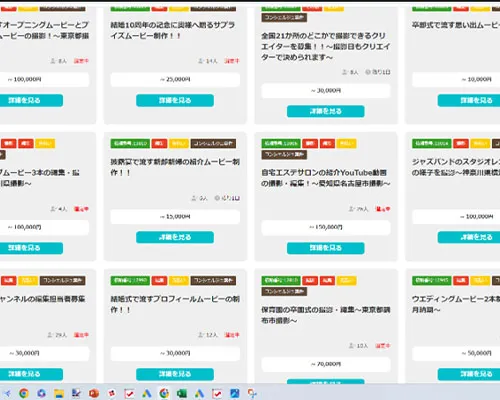Open job title 卒部式で流す思い出ムービー
The width and height of the screenshot is (500, 400).
point(456,25)
